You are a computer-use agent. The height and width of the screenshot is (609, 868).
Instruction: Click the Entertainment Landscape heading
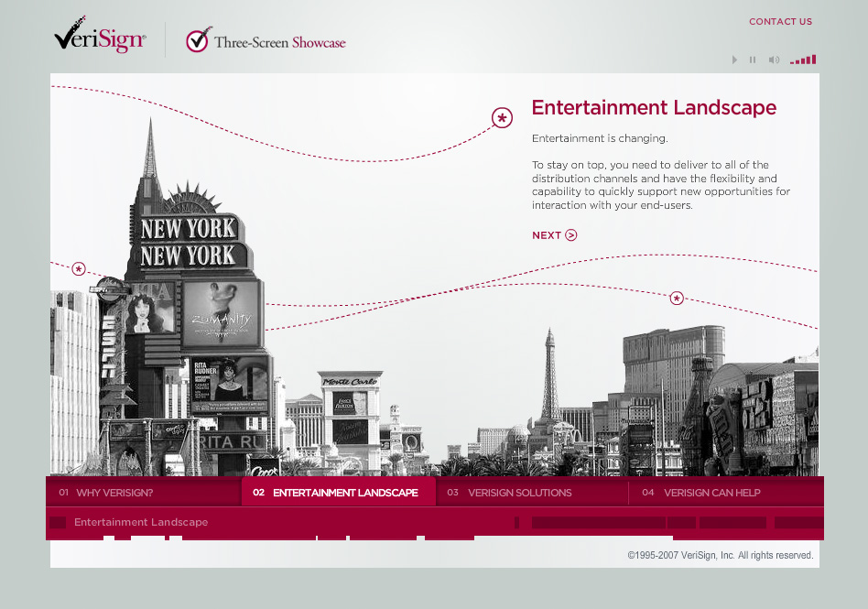point(654,107)
